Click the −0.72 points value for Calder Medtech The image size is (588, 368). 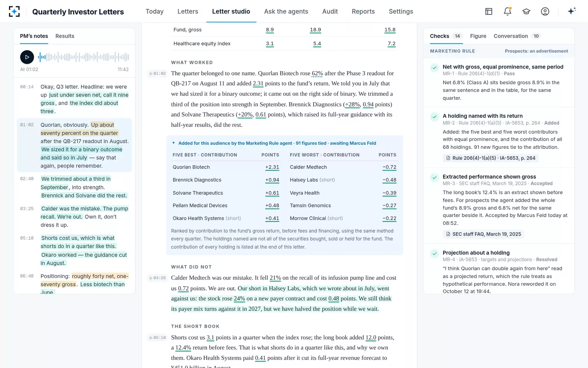(x=389, y=167)
